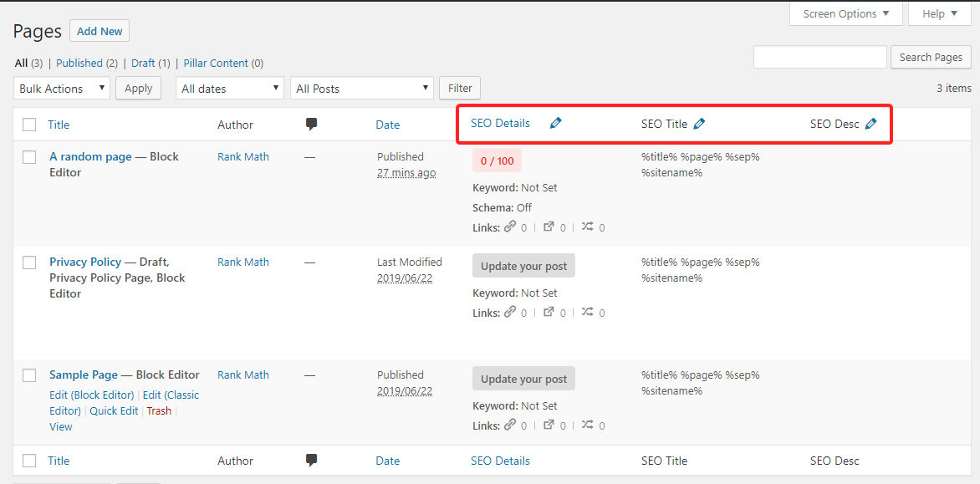Click the internal links icon in first row
Image resolution: width=980 pixels, height=484 pixels.
tap(509, 227)
